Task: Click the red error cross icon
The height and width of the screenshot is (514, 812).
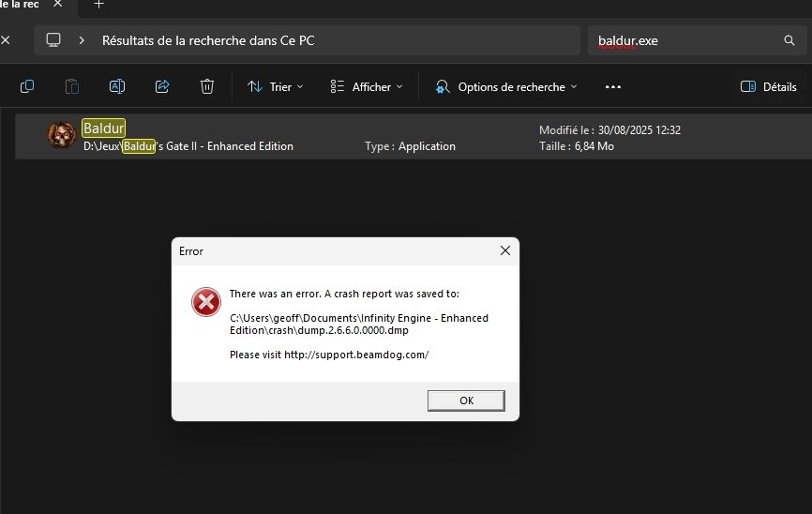Action: click(x=206, y=302)
